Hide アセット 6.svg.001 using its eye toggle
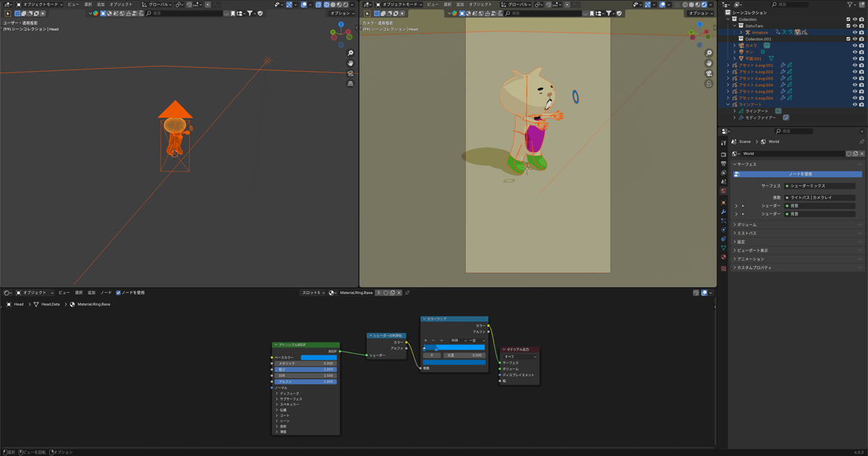Screen dimensions: 868x456 pos(855,65)
